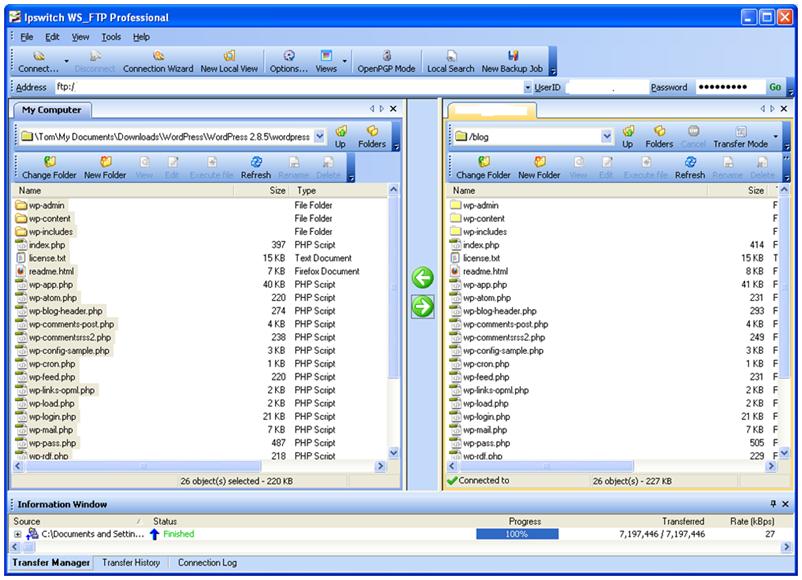This screenshot has height=580, width=802.
Task: Click the green left arrow to download
Action: (x=422, y=278)
